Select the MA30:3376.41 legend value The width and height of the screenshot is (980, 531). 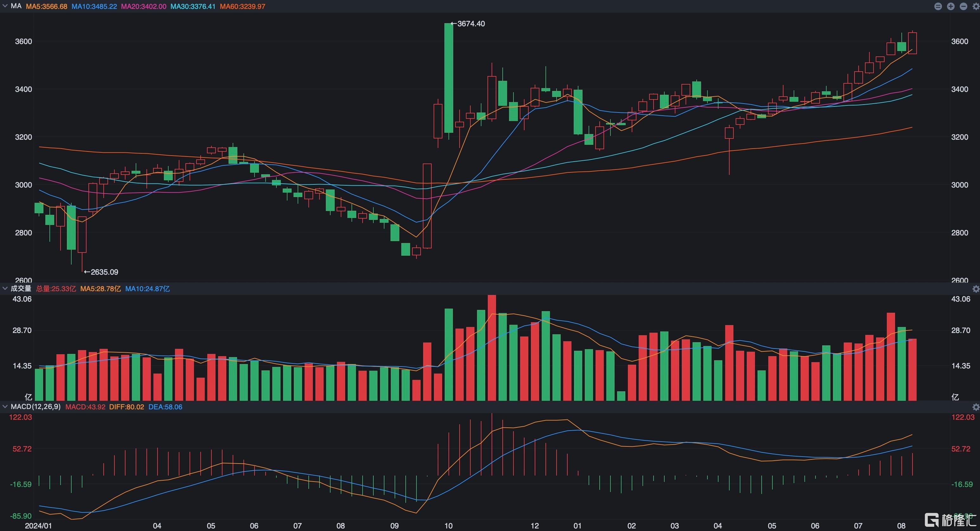193,6
